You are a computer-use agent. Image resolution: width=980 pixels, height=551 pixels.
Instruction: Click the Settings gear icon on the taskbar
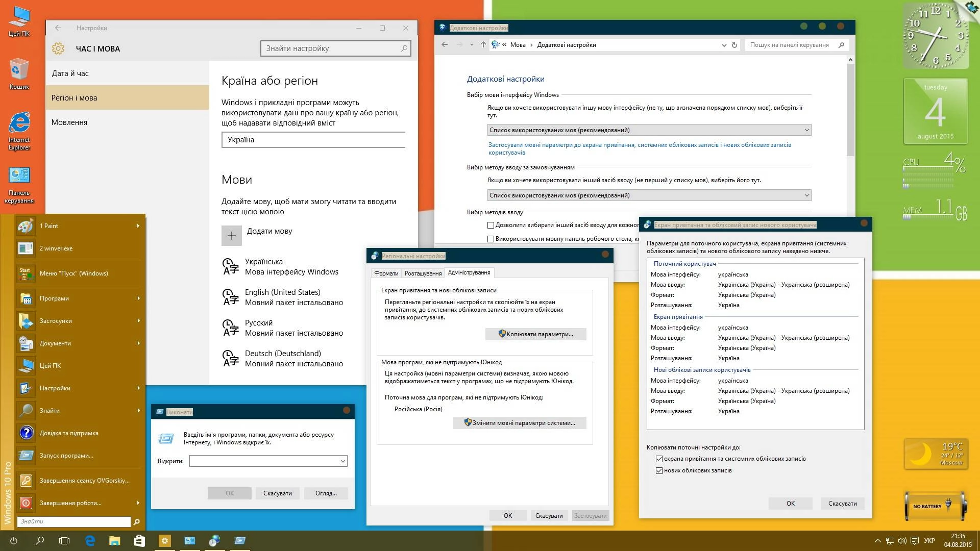click(x=164, y=541)
